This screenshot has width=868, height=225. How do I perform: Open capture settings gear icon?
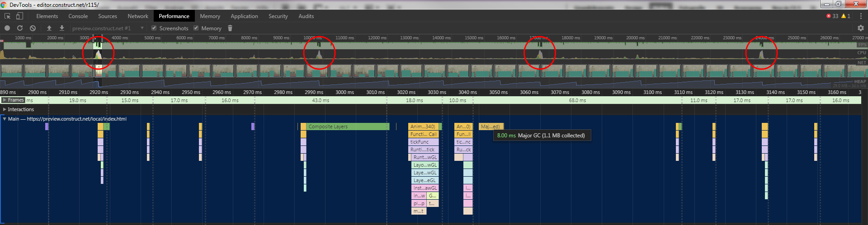coord(860,28)
